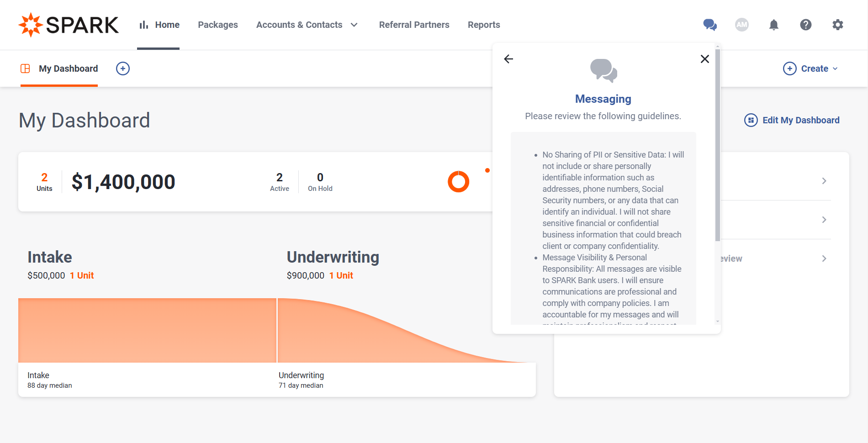Open Packages in navigation
This screenshot has width=868, height=443.
(x=218, y=25)
